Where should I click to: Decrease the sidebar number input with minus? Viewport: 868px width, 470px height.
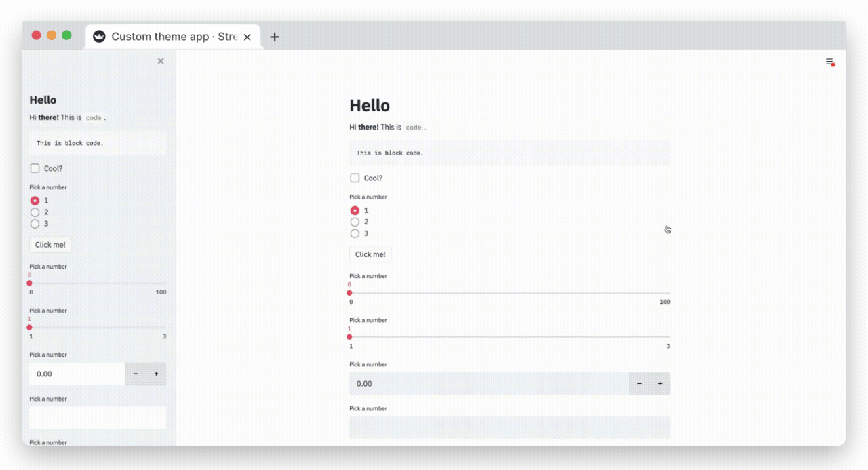(x=136, y=374)
